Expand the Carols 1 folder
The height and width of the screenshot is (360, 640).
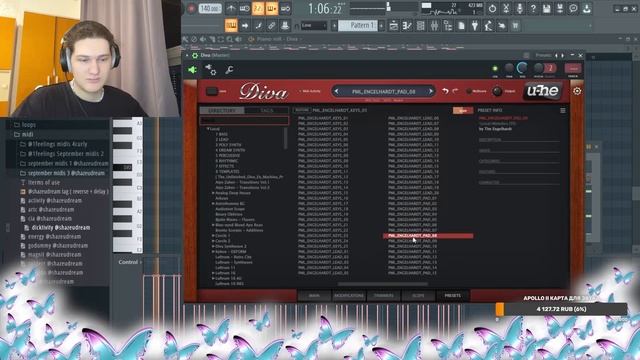coord(213,236)
